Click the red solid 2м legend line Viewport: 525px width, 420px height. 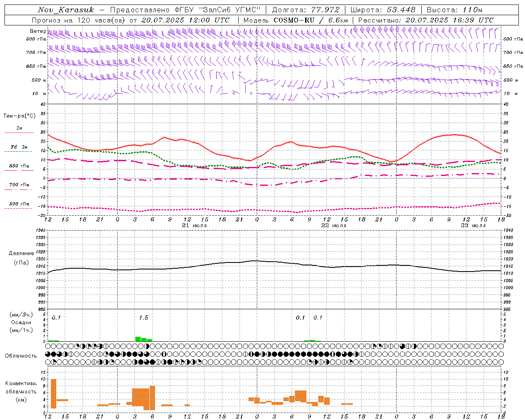pyautogui.click(x=19, y=132)
